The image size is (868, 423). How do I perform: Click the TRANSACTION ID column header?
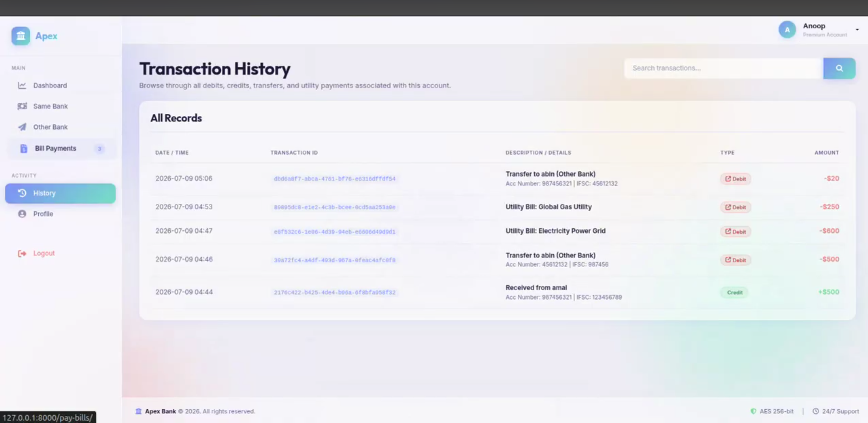point(294,153)
